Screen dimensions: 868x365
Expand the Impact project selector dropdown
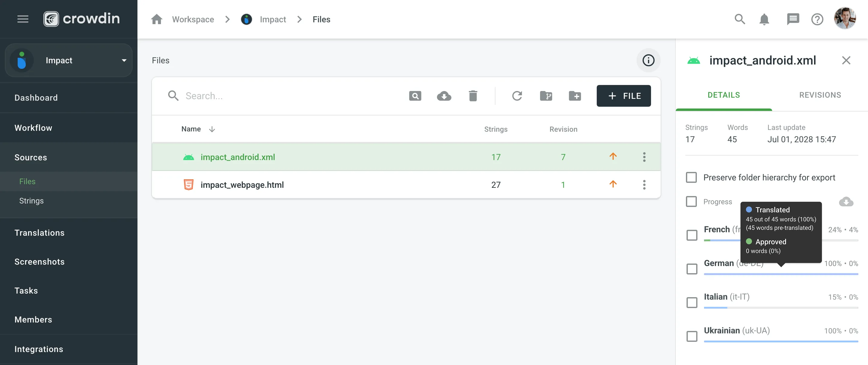tap(124, 60)
